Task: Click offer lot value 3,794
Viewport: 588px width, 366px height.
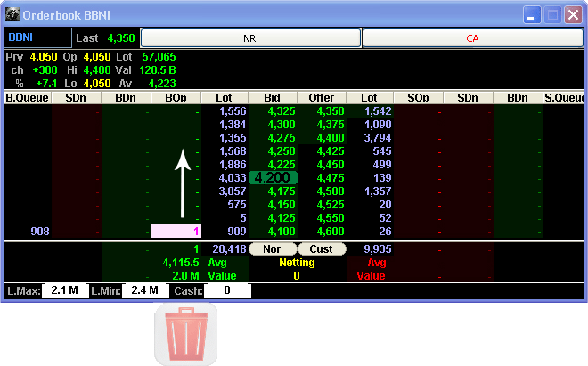Action: 378,138
